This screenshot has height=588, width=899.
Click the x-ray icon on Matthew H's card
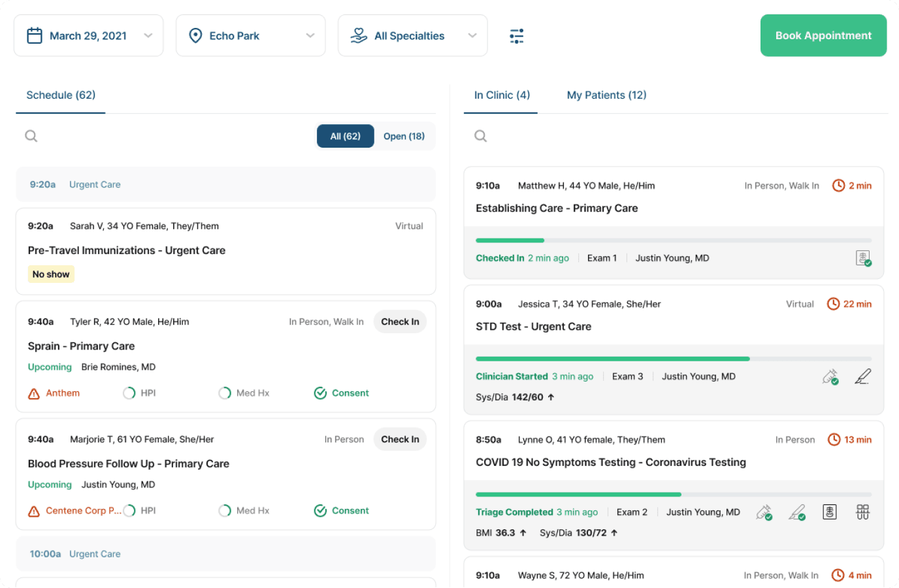[x=863, y=259]
